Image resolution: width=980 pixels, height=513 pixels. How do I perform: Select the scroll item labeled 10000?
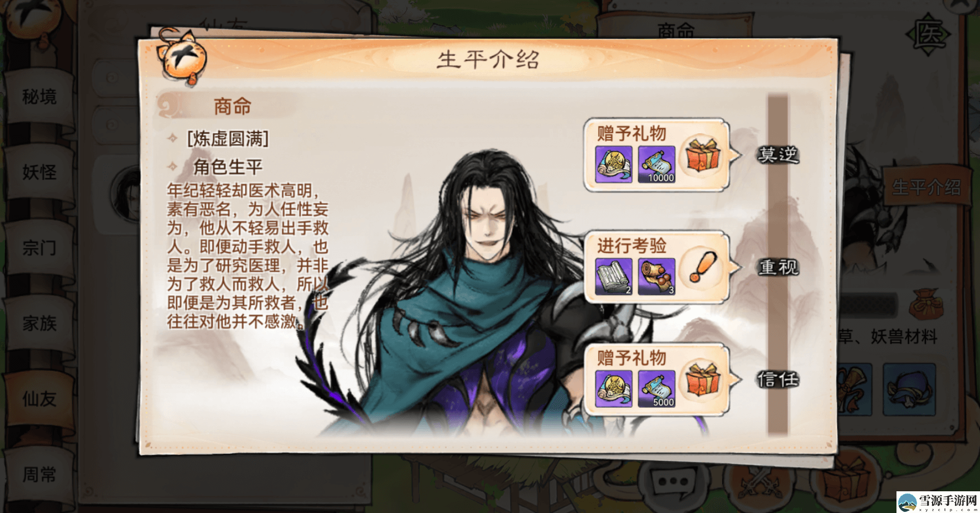tap(657, 164)
